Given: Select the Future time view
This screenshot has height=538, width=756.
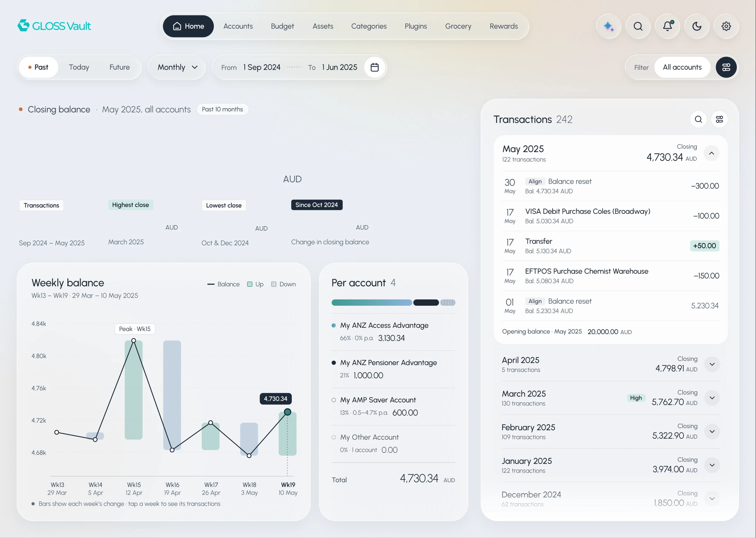Looking at the screenshot, I should [119, 67].
